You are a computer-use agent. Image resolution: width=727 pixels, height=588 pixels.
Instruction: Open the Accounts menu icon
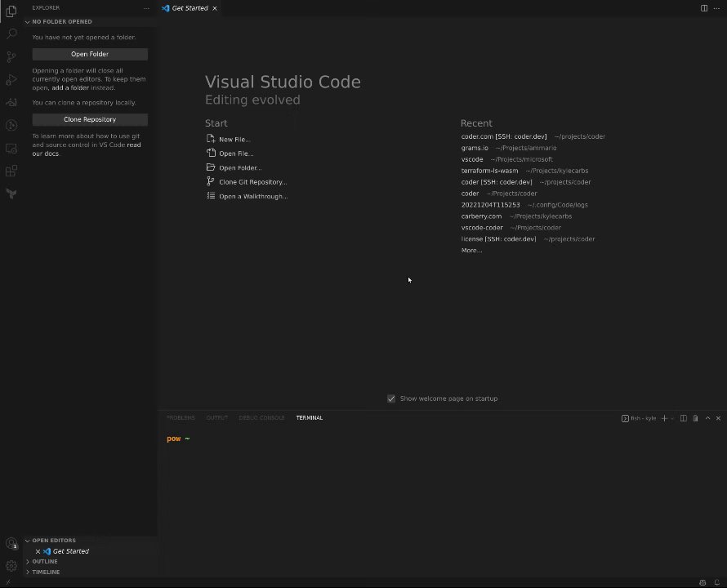coord(11,543)
